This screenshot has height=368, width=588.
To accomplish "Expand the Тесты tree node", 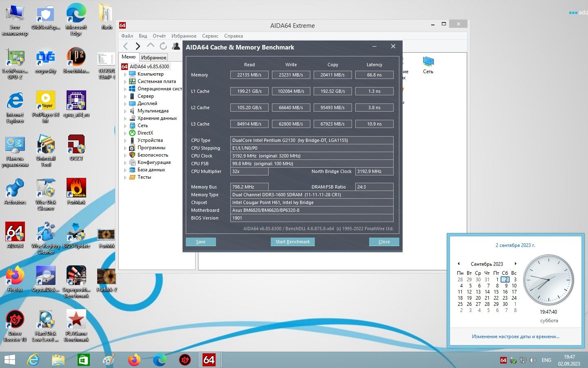I will pos(125,177).
